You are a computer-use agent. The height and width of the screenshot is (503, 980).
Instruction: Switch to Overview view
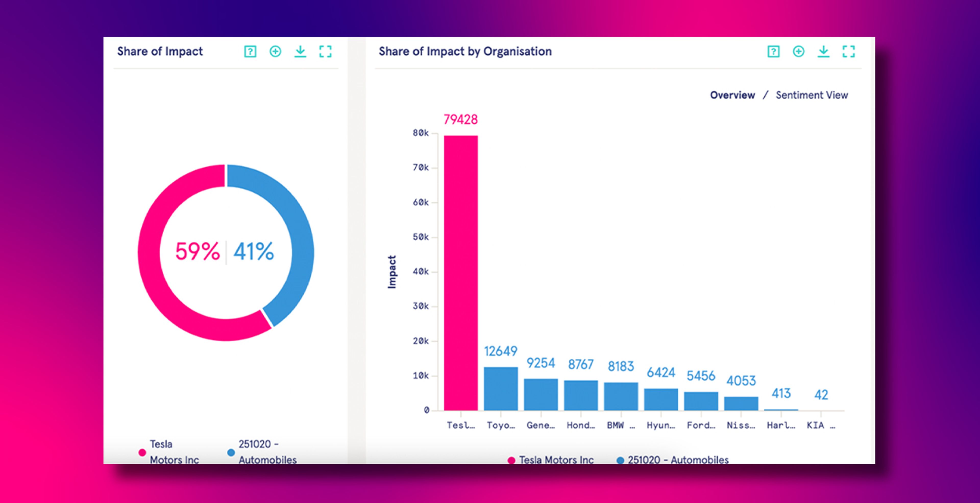point(732,95)
